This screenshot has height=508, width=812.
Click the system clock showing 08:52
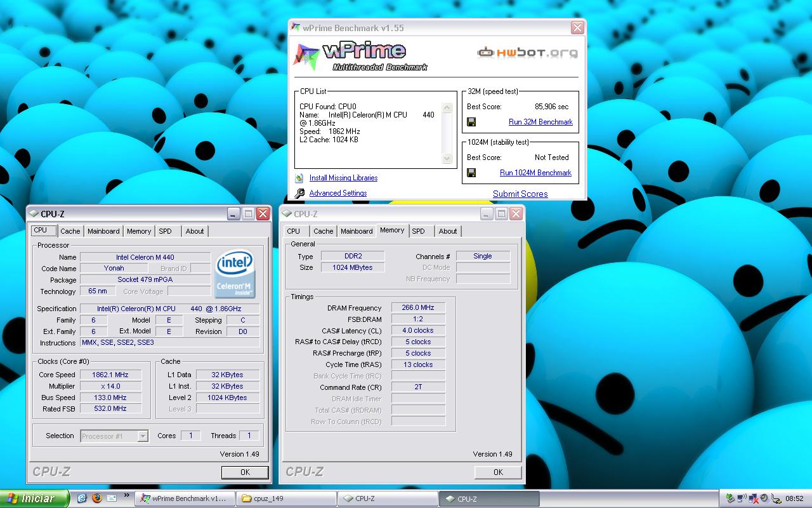click(794, 498)
